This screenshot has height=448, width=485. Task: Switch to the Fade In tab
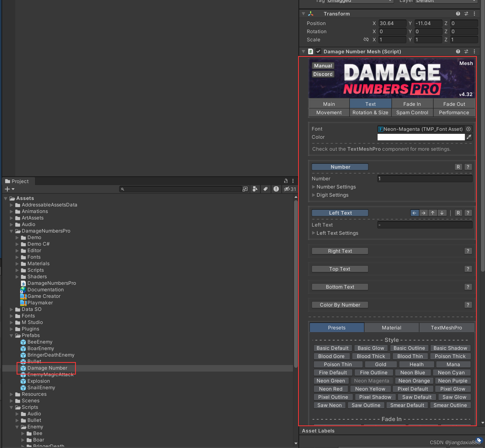412,104
